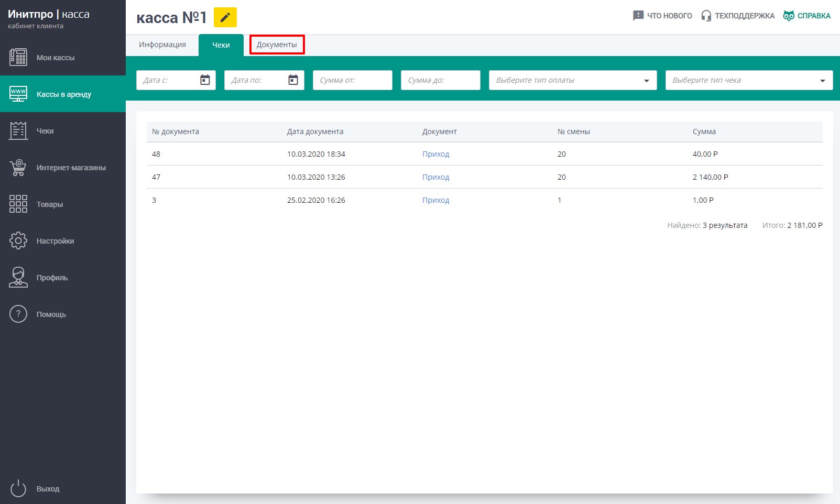Click the amount 1,00 ₽
This screenshot has width=840, height=504.
(x=703, y=200)
